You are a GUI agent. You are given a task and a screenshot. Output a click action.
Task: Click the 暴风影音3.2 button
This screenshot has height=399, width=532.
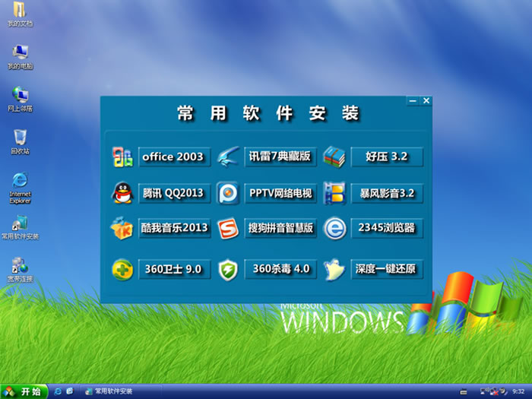click(x=387, y=193)
